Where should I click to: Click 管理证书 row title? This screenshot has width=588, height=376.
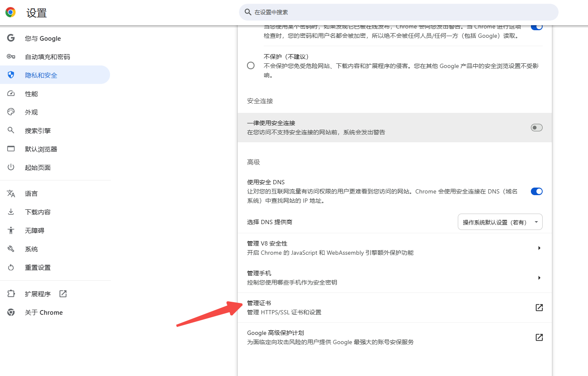(259, 303)
